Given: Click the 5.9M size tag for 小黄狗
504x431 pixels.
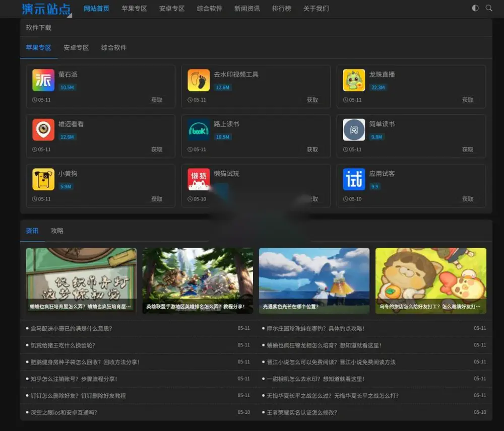Looking at the screenshot, I should (x=66, y=187).
